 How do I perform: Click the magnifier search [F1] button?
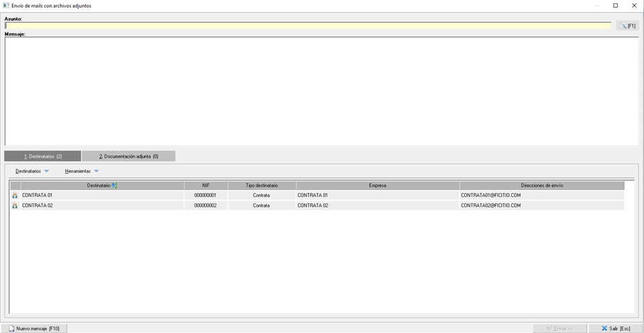click(x=627, y=26)
